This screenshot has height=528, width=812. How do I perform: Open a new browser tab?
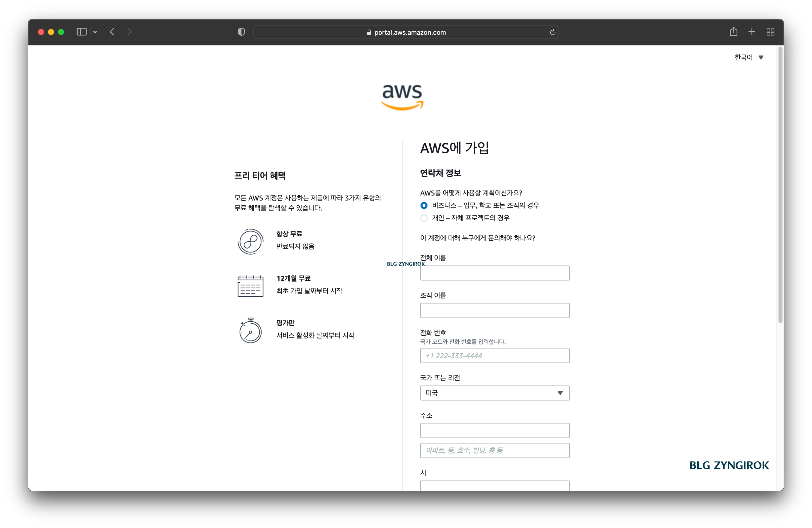(751, 32)
